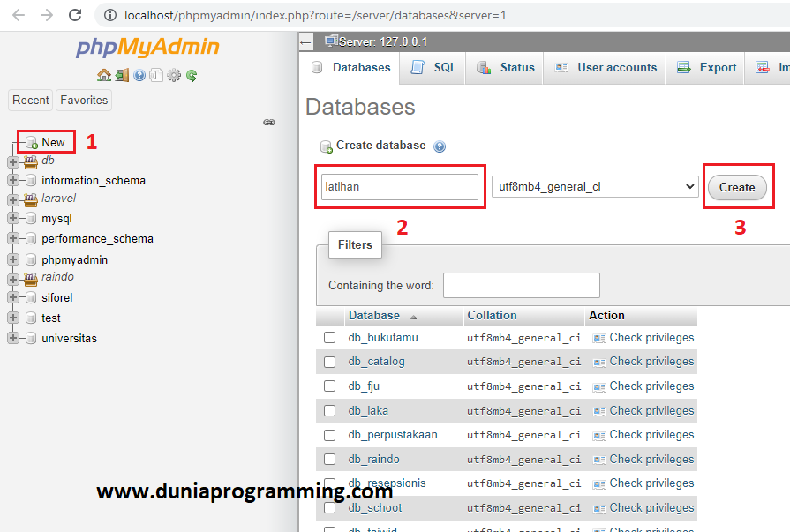790x532 pixels.
Task: Check the db_bukutamu checkbox
Action: coord(329,337)
